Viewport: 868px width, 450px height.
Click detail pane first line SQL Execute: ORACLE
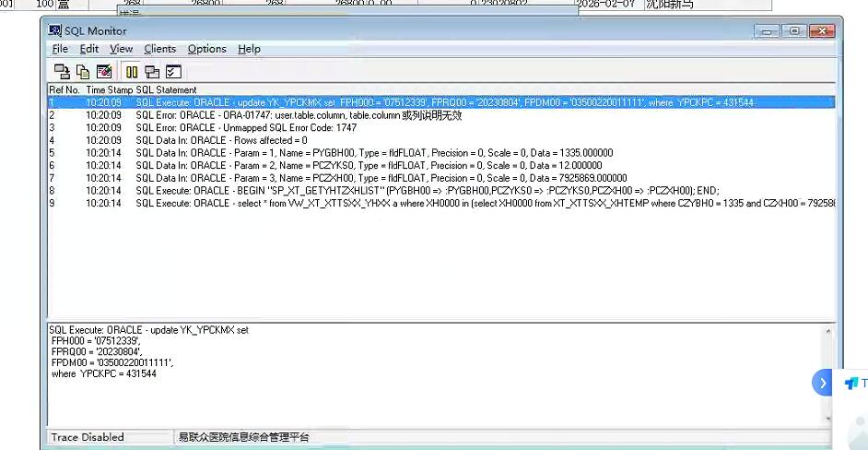pos(149,330)
